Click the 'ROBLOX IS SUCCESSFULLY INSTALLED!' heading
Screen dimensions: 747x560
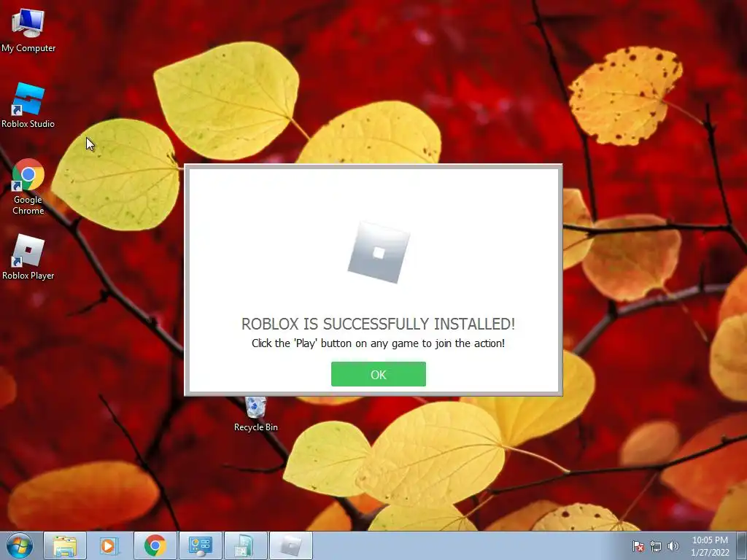pyautogui.click(x=379, y=324)
